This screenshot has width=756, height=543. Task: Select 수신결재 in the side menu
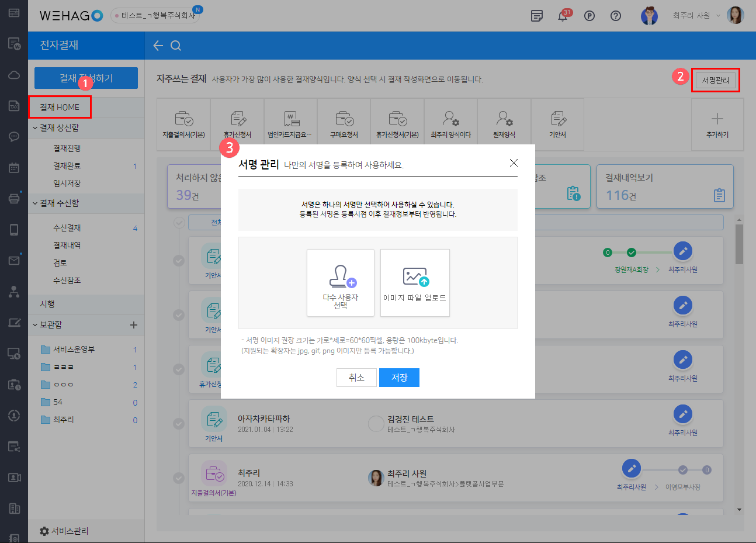67,228
